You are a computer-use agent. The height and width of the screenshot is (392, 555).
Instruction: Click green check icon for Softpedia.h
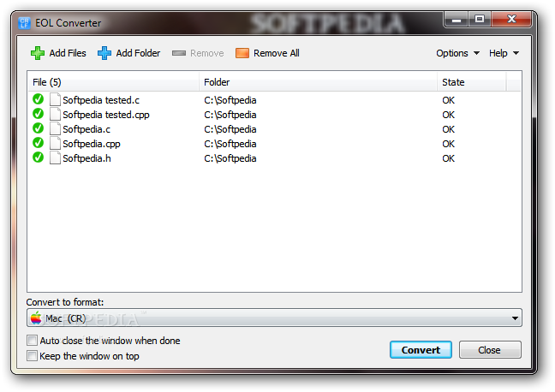click(x=39, y=157)
